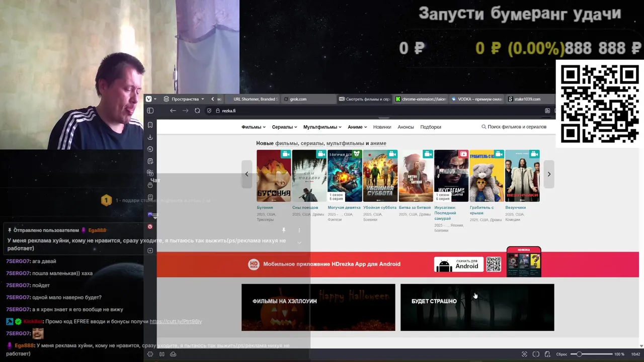Open the Убойная суббота poster
This screenshot has height=362, width=644.
pos(380,176)
